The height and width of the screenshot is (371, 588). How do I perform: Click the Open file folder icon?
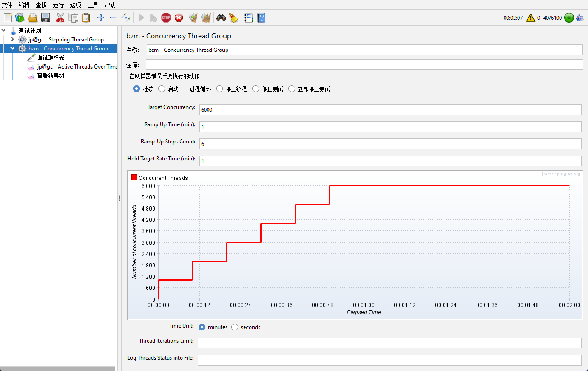33,18
